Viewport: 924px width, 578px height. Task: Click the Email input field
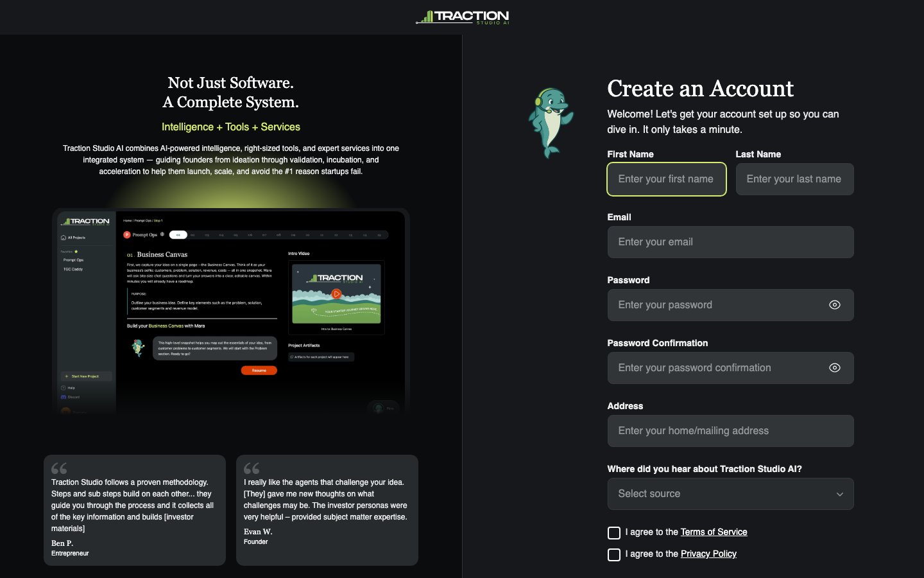pos(730,242)
